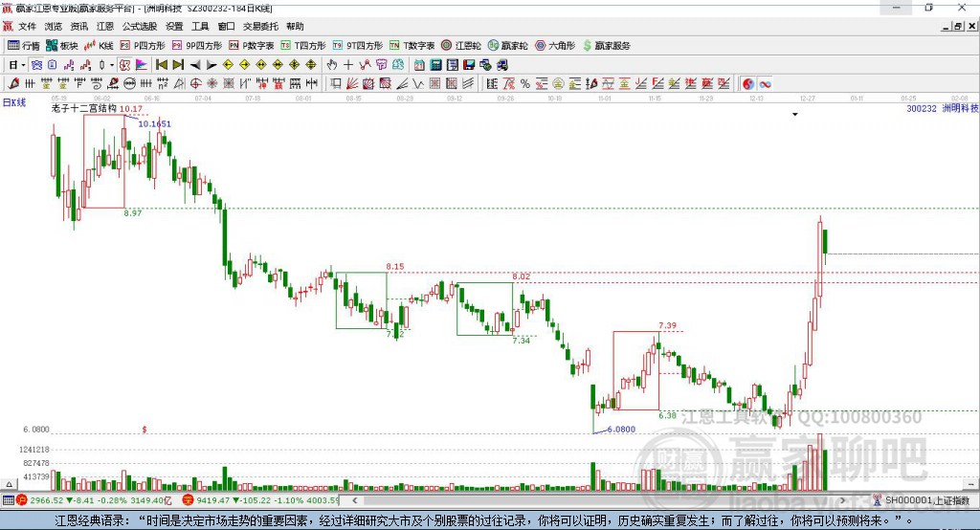Click the last yellow diamond arrow icon

coord(311,65)
